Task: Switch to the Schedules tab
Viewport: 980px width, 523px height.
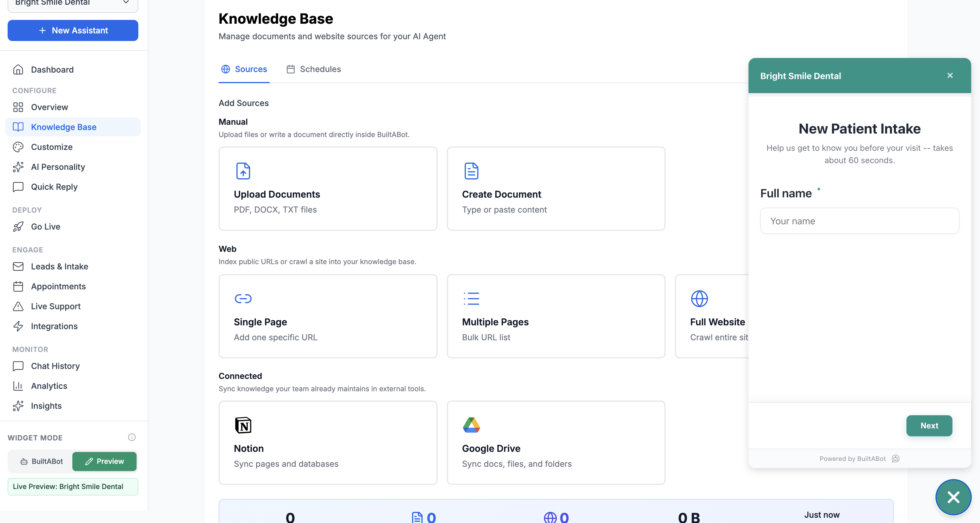Action: [314, 69]
